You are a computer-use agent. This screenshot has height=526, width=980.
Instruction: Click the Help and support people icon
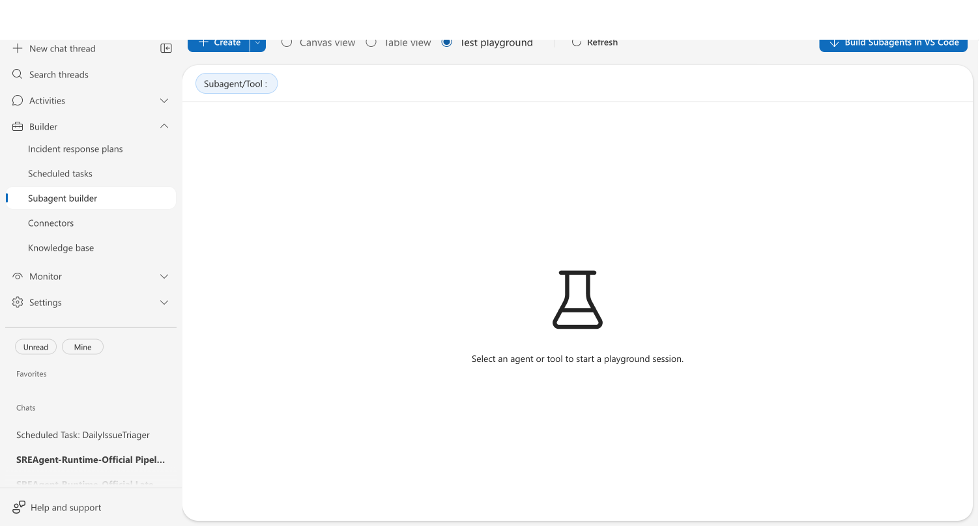click(x=19, y=507)
